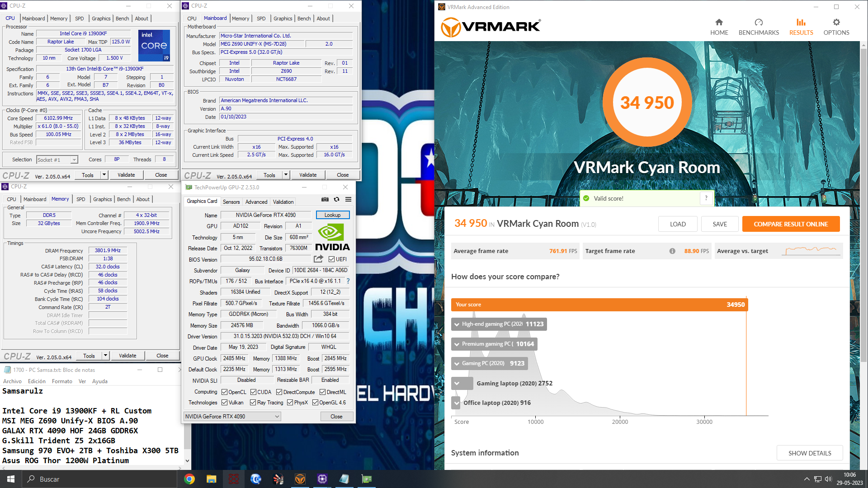Click the CPU-Z taskbar icon
868x488 pixels.
click(322, 479)
